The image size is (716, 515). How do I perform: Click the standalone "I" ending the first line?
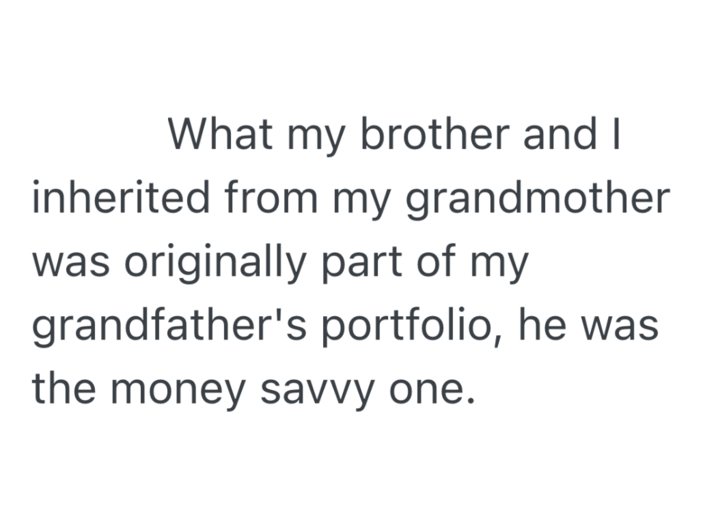[x=619, y=134]
